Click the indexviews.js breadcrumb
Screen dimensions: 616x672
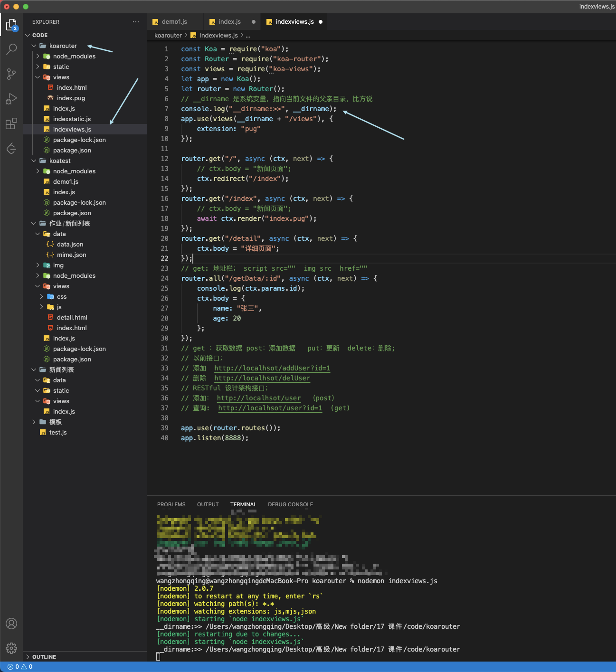(x=218, y=35)
